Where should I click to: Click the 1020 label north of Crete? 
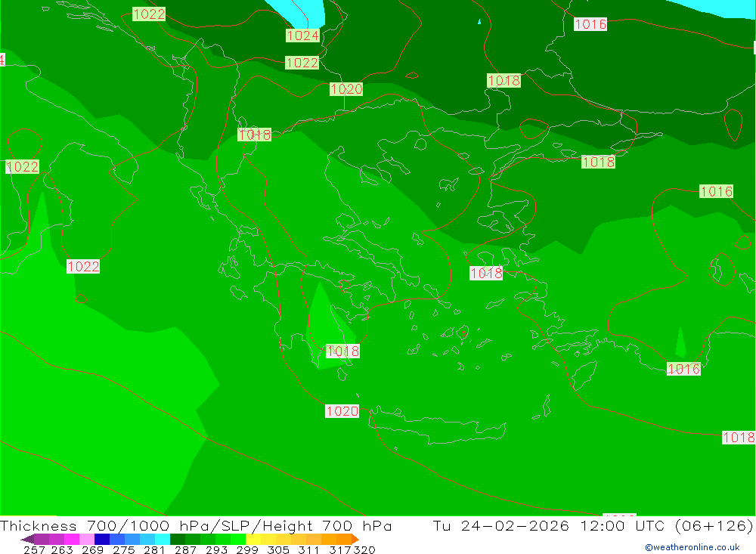342,411
